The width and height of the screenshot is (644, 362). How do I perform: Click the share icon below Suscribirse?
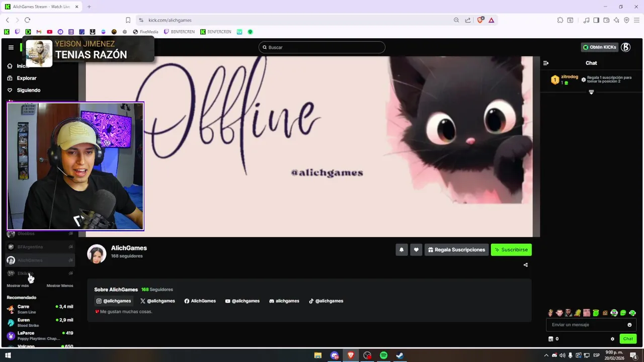pos(526,265)
